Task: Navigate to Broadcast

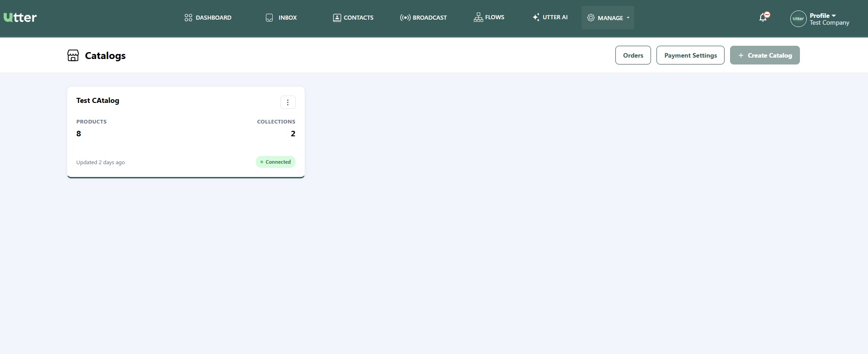Action: point(423,17)
